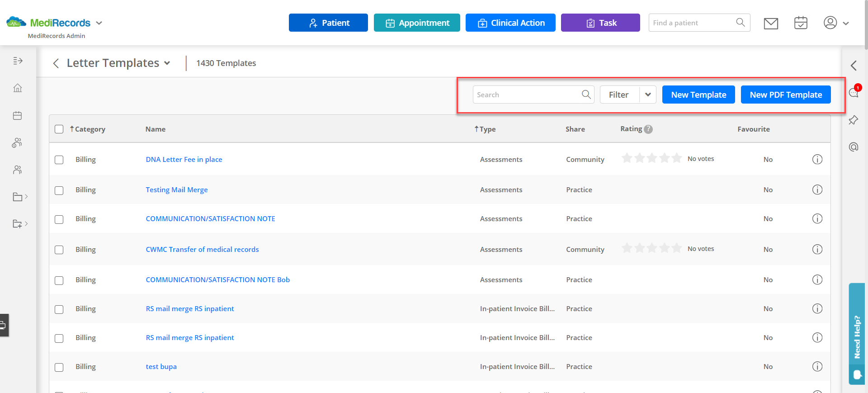Open the Appointments calendar icon in sidebar
The image size is (868, 393).
point(18,115)
